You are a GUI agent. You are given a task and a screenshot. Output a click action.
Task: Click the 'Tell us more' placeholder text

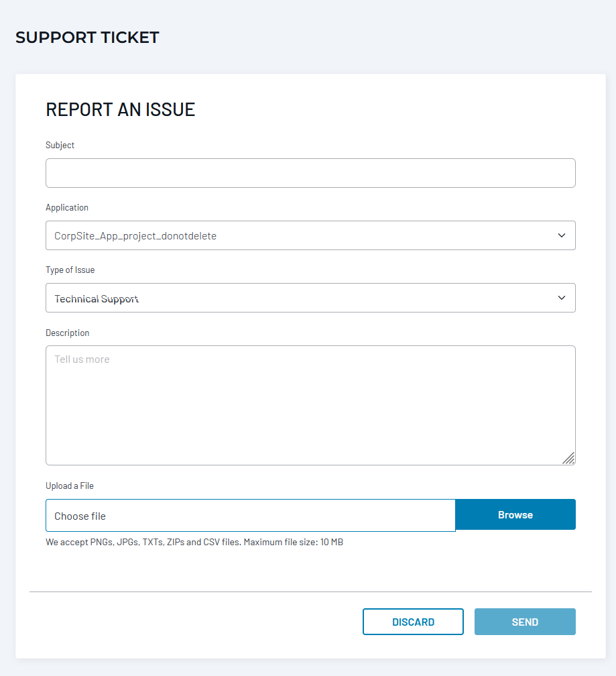coord(82,359)
